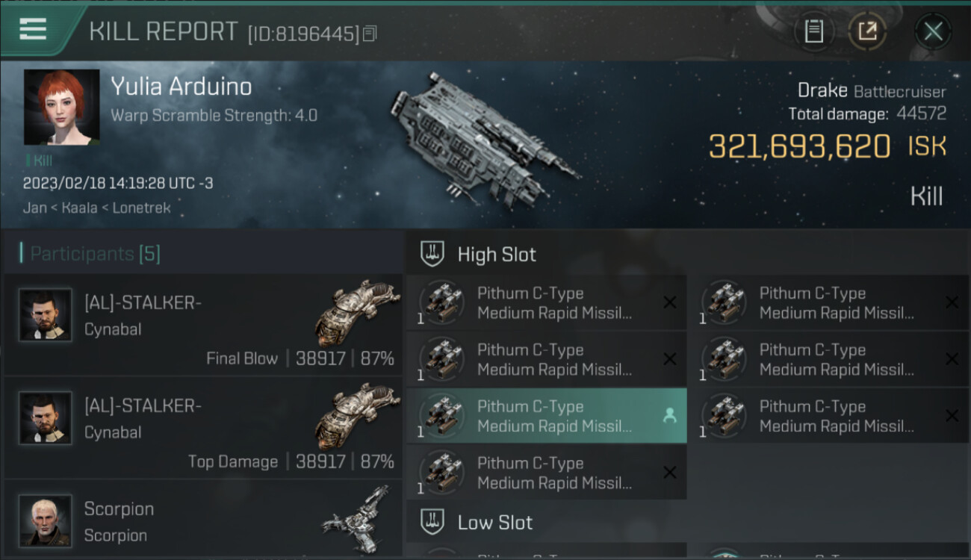Click the person icon on highlighted module
971x560 pixels.
click(669, 416)
